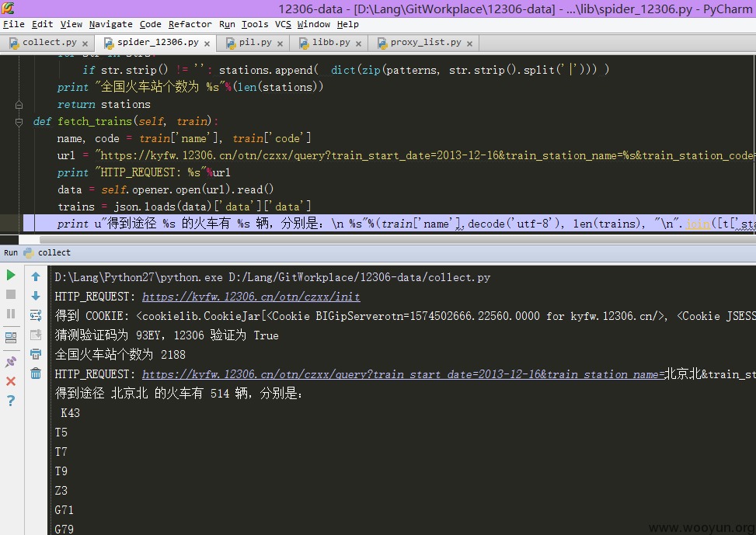Close the spider_12306.py editor tab
Viewport: 756px width, 535px height.
pyautogui.click(x=207, y=43)
